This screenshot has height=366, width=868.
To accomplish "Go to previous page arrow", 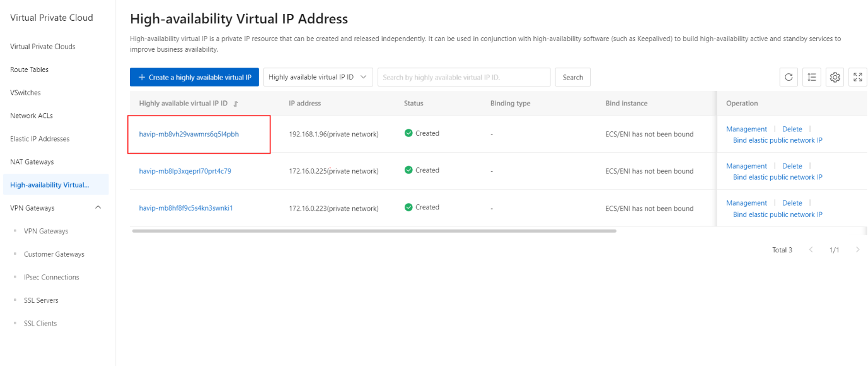I will pos(811,250).
